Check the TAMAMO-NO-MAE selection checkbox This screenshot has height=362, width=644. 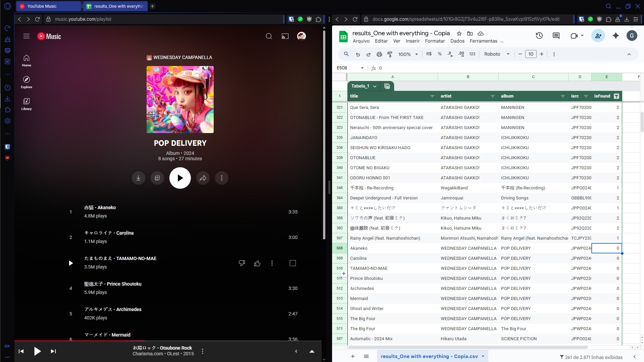pos(292,263)
